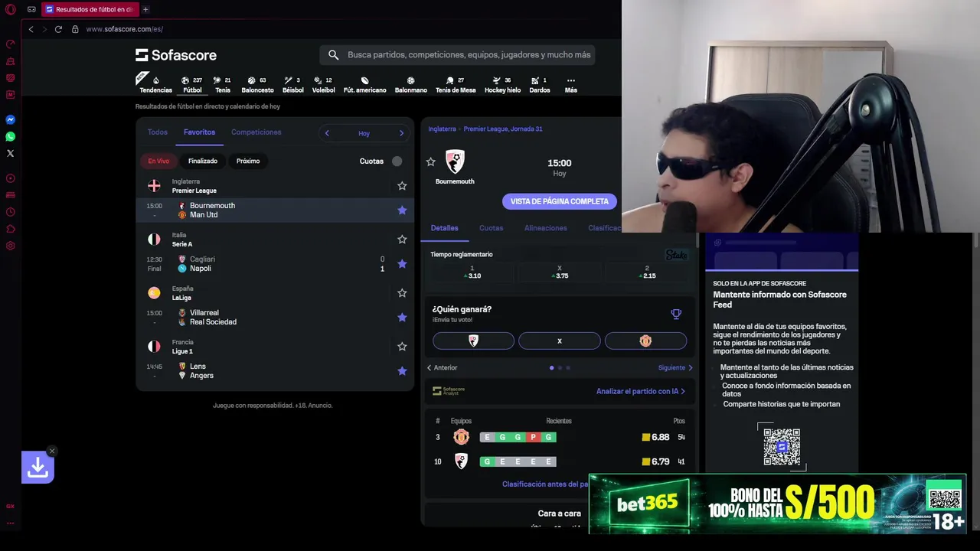Viewport: 980px width, 551px height.
Task: Go to the previous day arrow
Action: click(327, 133)
